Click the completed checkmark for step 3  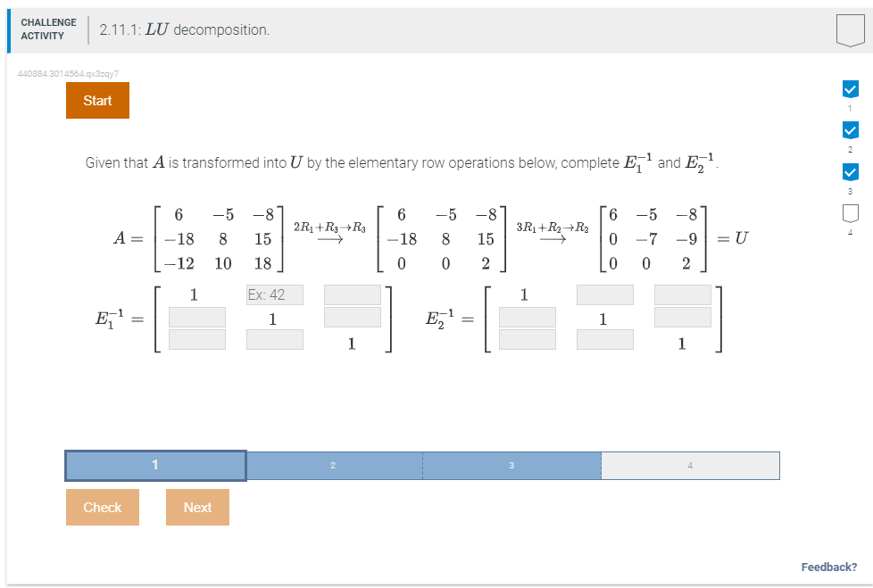[x=850, y=171]
